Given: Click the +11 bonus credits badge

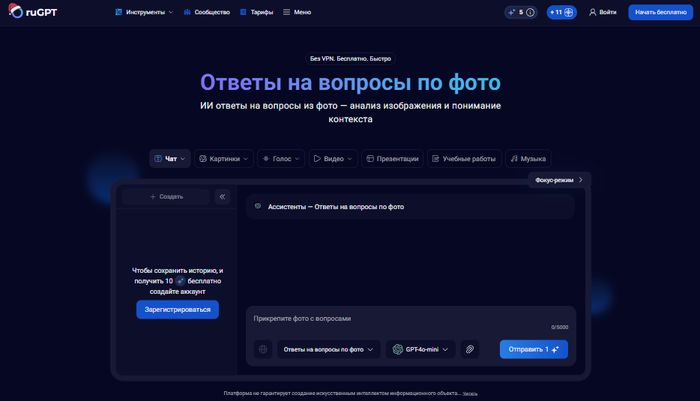Looking at the screenshot, I should click(x=561, y=12).
